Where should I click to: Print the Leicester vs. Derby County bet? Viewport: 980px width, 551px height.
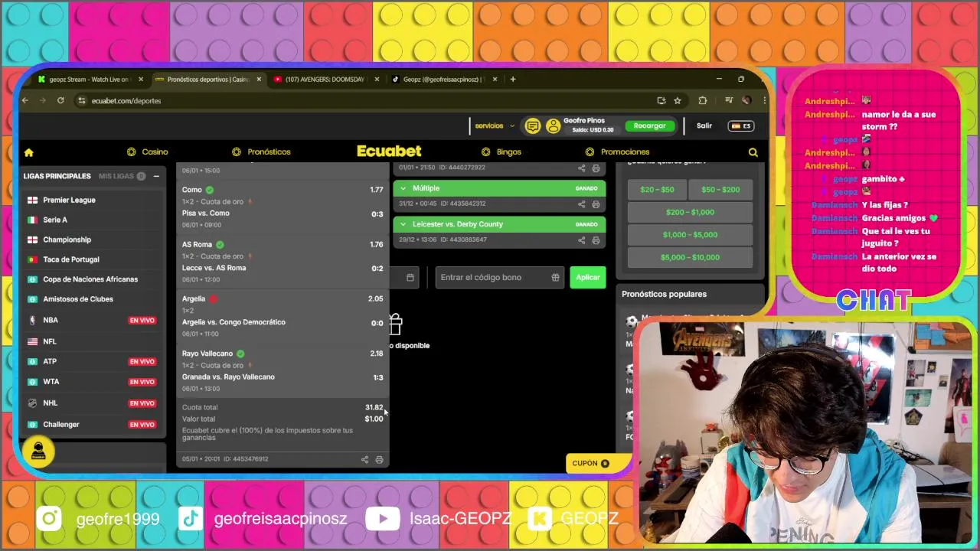tap(596, 240)
